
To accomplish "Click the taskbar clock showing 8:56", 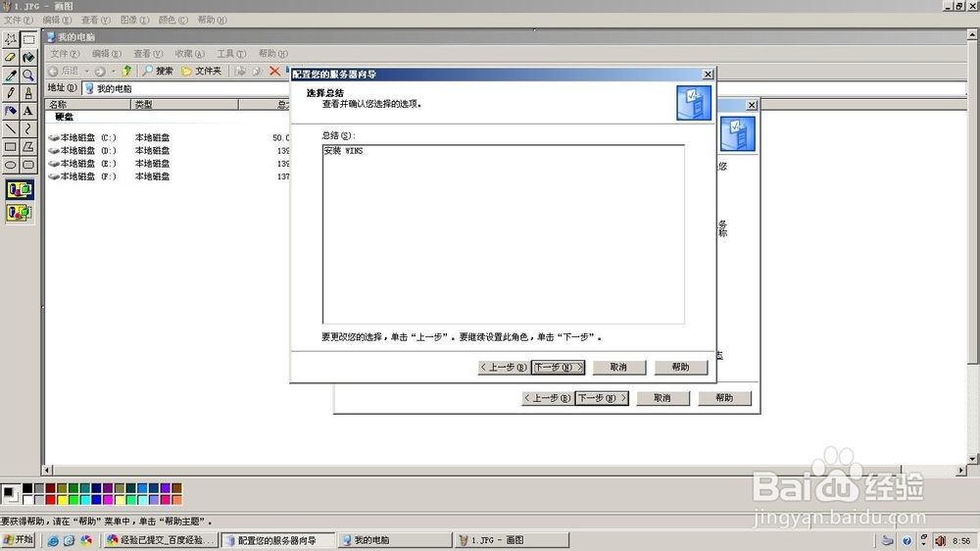I will point(961,540).
